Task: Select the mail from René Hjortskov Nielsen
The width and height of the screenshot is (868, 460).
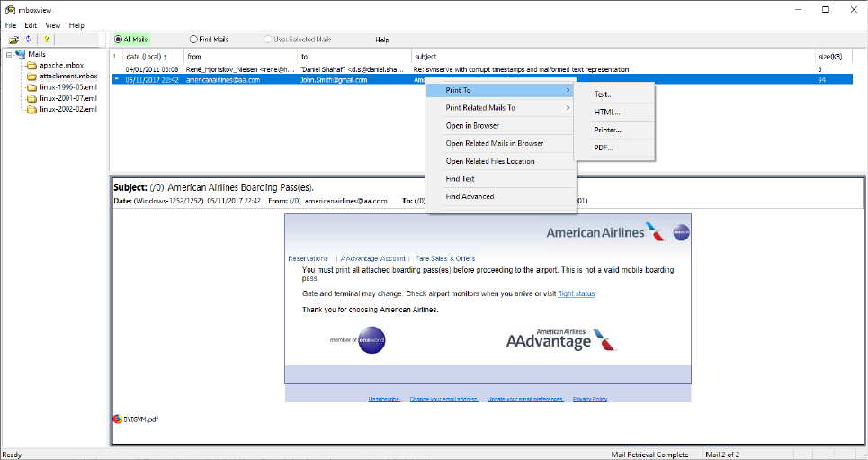Action: tap(481, 70)
